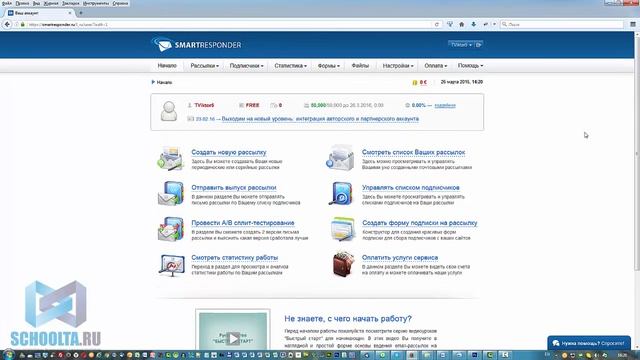The image size is (640, 360).
Task: Open the 'Провести A/B сплит-тестирование' link
Action: [x=243, y=223]
